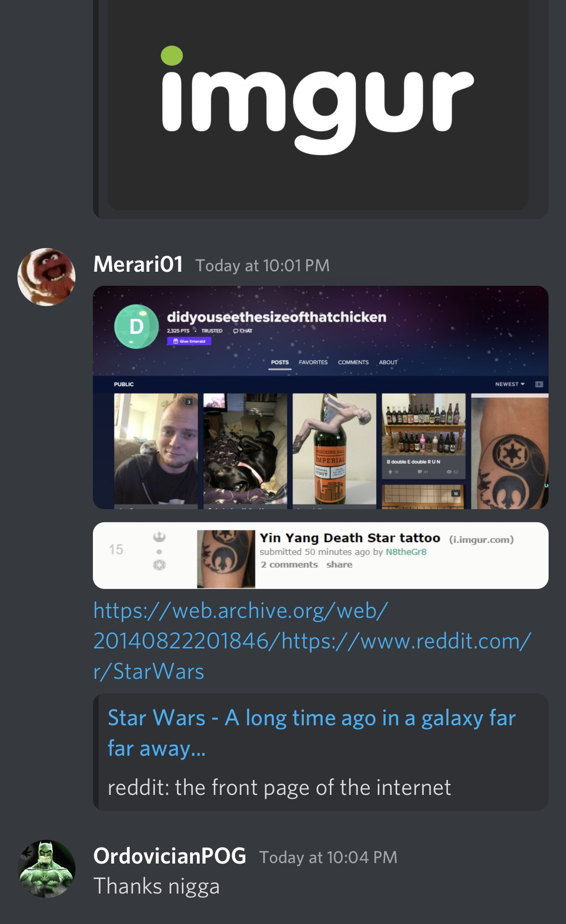This screenshot has height=924, width=566.
Task: Open the Star Wars embed title link
Action: point(312,733)
